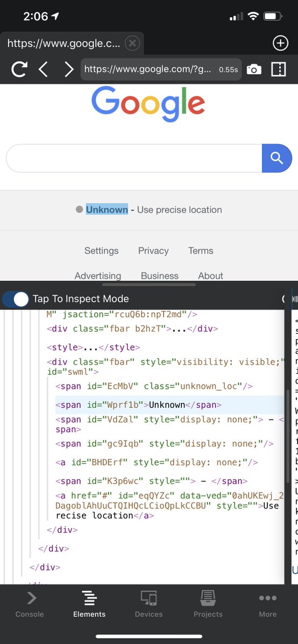Open the Console tab
Viewport: 298px width, 644px height.
click(x=30, y=605)
